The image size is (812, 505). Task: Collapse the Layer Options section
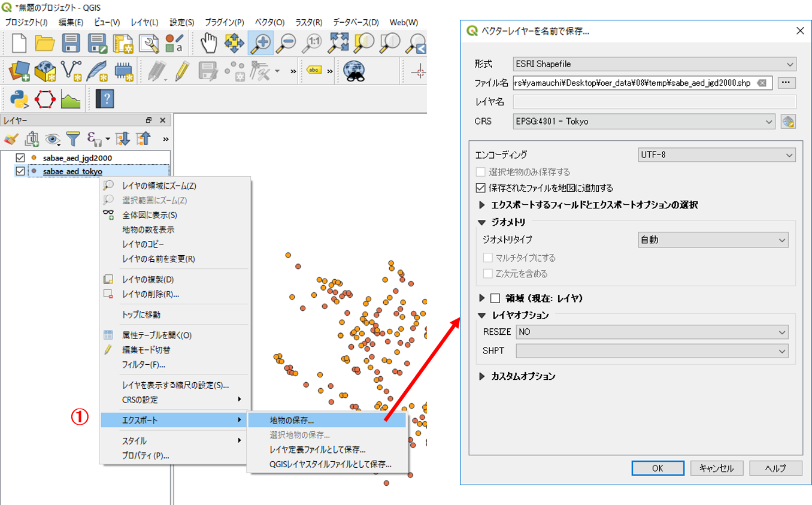point(483,315)
